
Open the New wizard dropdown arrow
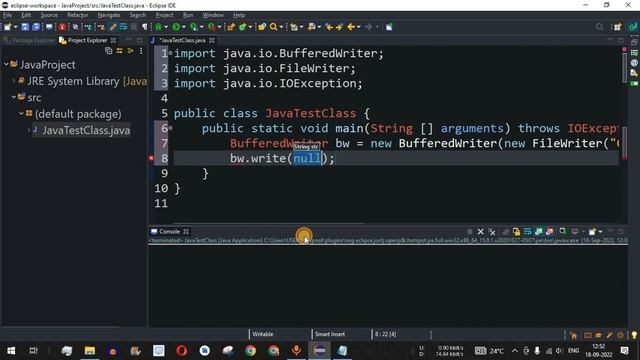pyautogui.click(x=16, y=27)
